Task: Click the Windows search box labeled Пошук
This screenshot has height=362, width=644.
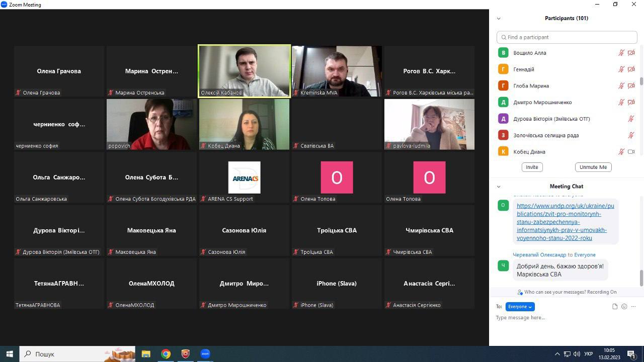Action: (77, 354)
